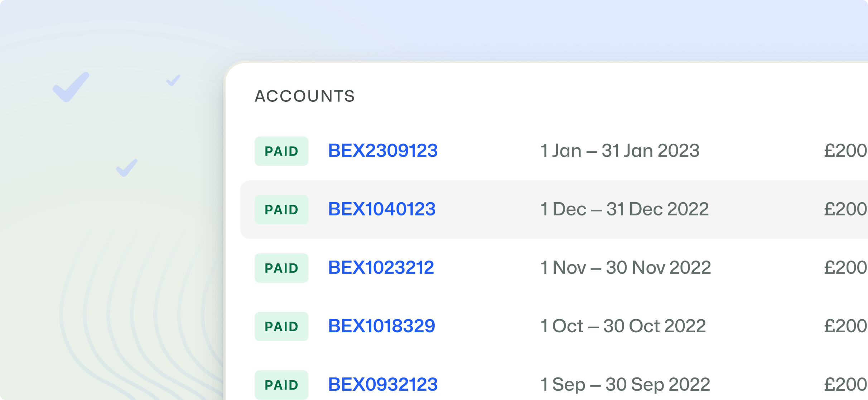
Task: Open invoice BEX1018329
Action: [381, 326]
